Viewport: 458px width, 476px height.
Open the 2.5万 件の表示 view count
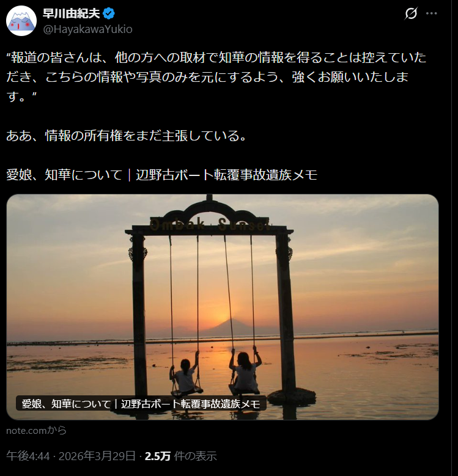[x=181, y=456]
